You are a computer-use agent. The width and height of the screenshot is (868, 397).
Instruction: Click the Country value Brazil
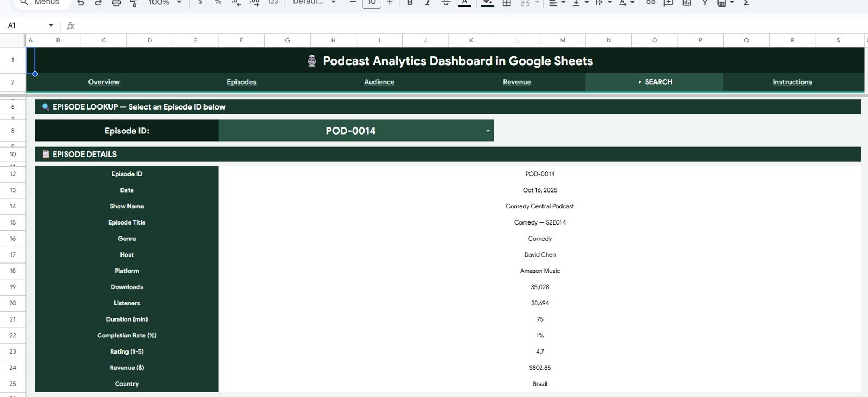tap(540, 384)
